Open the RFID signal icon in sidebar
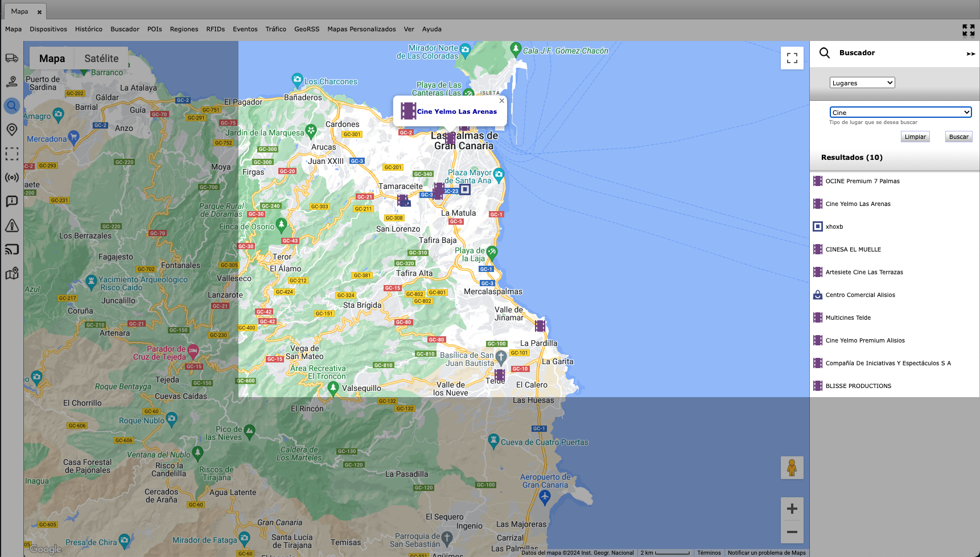 12,178
